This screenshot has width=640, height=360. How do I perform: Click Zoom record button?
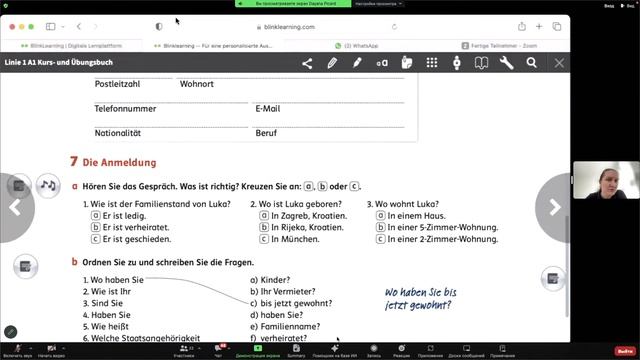click(373, 351)
